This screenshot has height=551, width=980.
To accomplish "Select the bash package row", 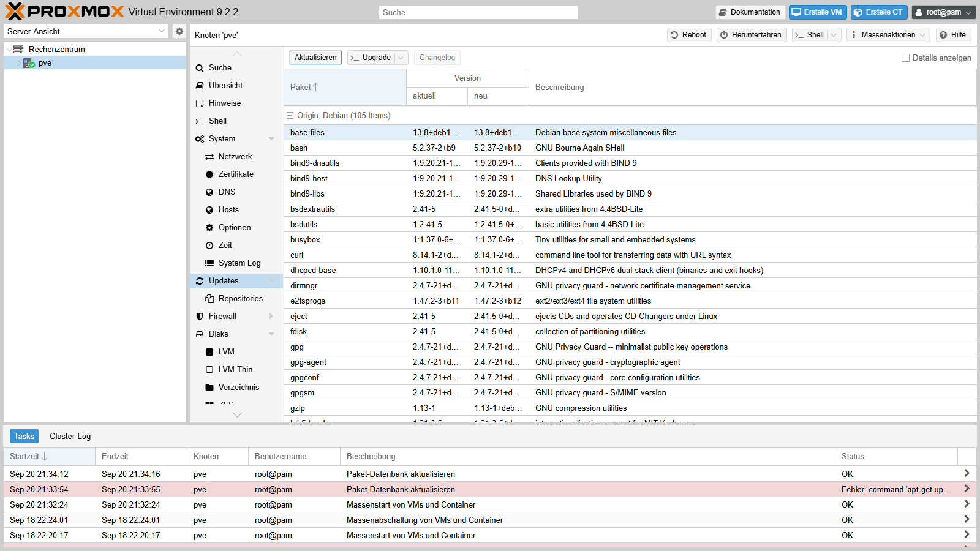I will click(630, 148).
